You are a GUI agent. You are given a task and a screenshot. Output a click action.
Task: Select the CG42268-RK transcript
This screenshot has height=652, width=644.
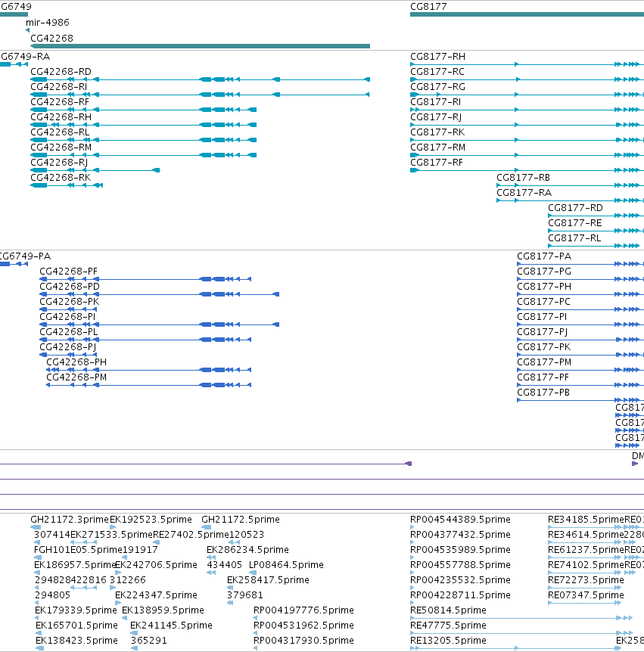tap(61, 178)
